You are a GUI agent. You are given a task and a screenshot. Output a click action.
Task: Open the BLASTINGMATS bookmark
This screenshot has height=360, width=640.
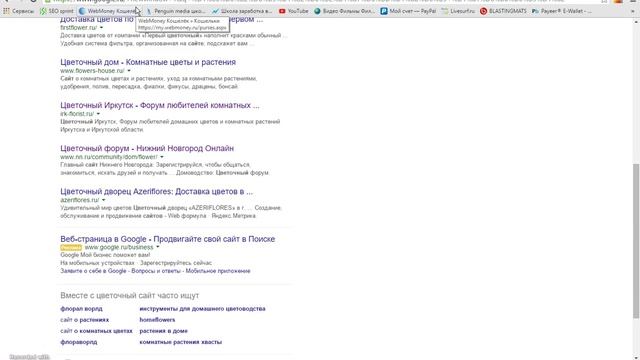(x=503, y=11)
